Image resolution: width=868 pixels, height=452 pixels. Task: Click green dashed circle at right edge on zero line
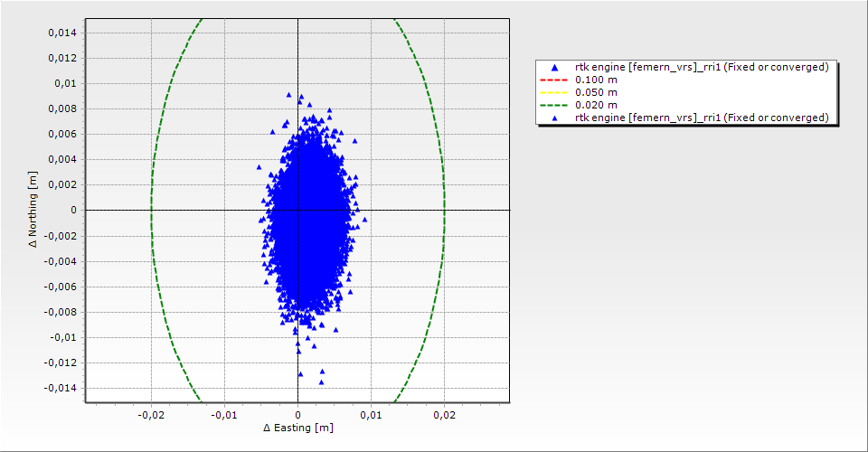444,210
